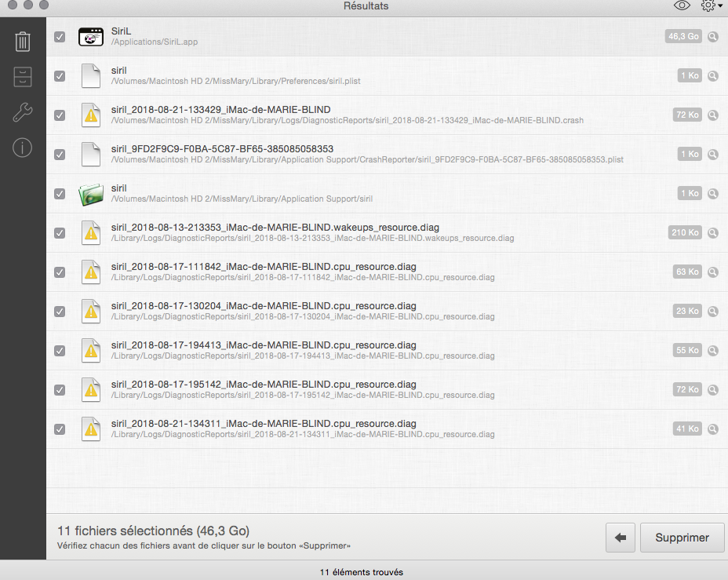The height and width of the screenshot is (580, 728).
Task: Toggle checkbox for 194413 cpu_resource.diag
Action: (x=60, y=351)
